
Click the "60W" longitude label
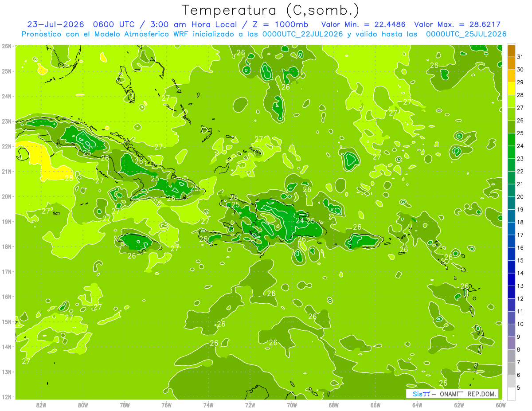(501, 405)
